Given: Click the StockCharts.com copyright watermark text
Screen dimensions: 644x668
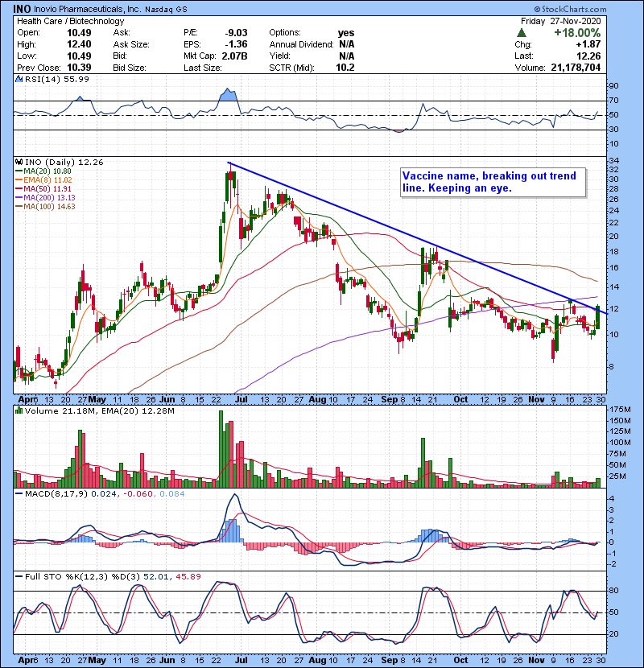Looking at the screenshot, I should click(x=570, y=9).
